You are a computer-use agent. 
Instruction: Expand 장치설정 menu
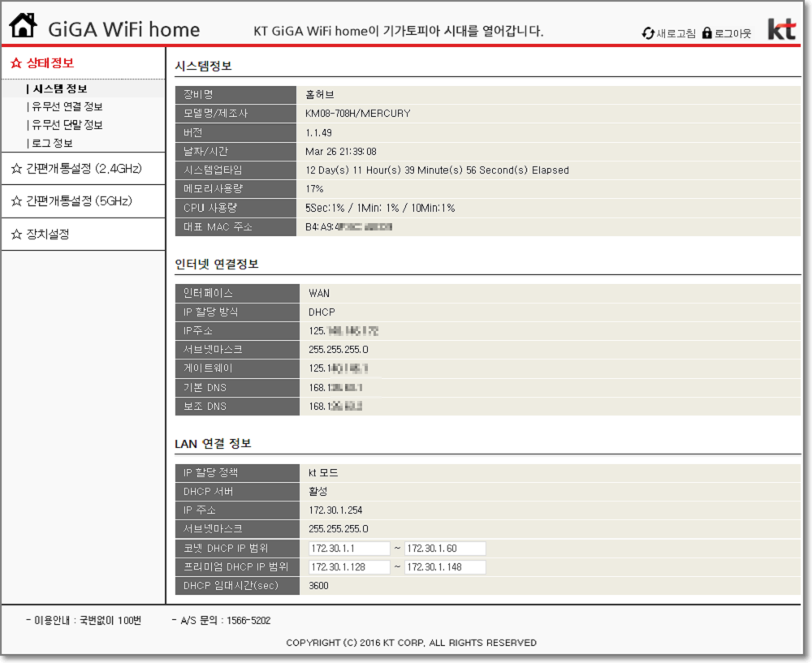pyautogui.click(x=48, y=235)
